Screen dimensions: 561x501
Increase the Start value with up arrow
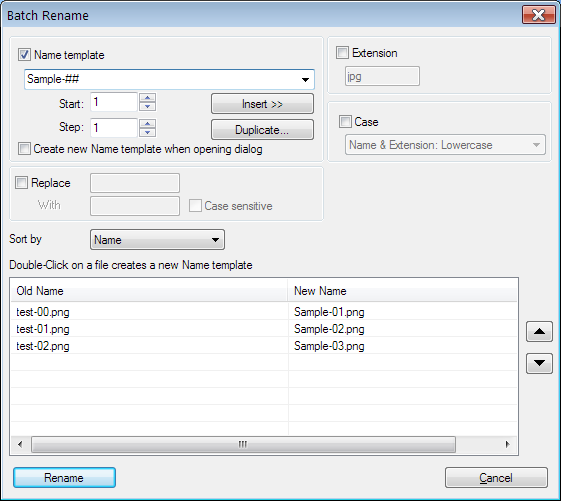click(x=147, y=98)
